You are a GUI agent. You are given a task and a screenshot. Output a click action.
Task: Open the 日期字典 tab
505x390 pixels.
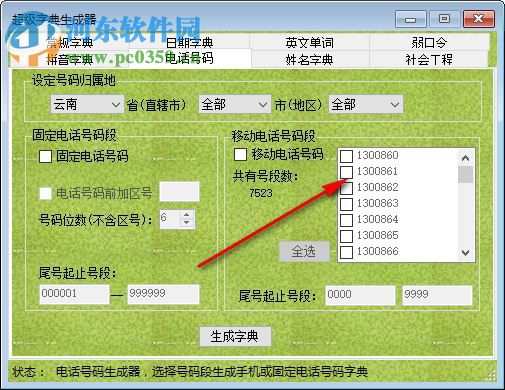pos(189,42)
